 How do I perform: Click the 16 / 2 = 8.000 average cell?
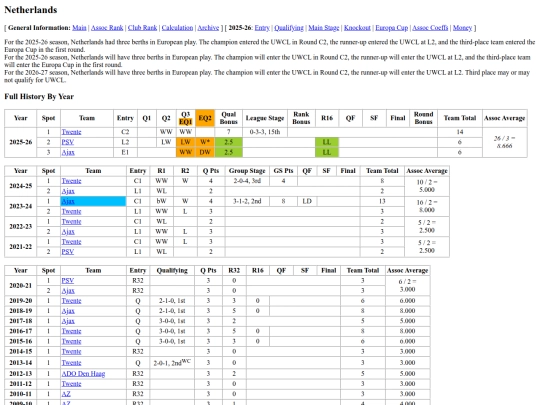coord(427,206)
